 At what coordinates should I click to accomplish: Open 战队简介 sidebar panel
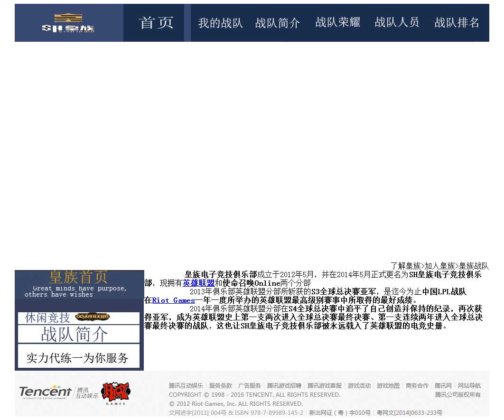(x=75, y=334)
